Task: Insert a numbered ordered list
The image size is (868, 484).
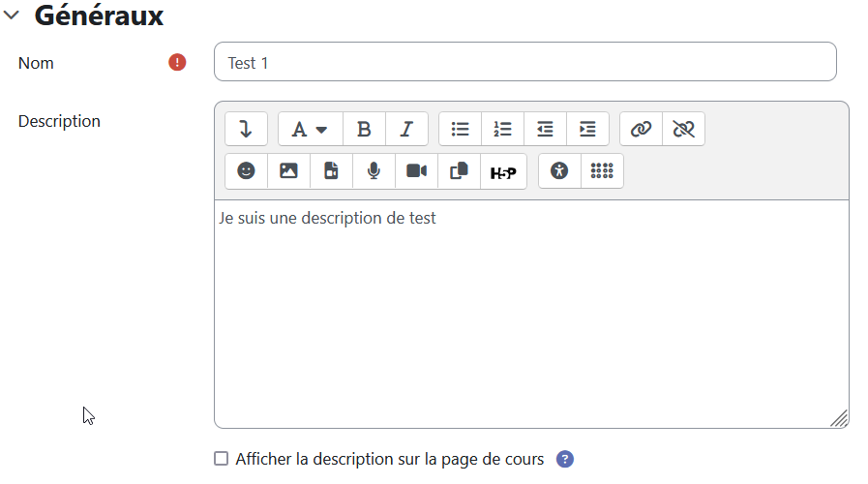Action: [502, 129]
